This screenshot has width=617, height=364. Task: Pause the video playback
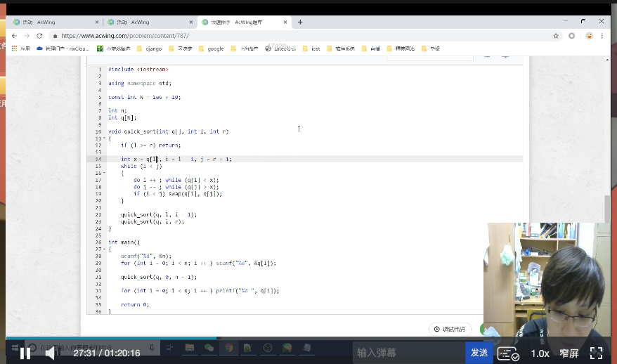[25, 353]
